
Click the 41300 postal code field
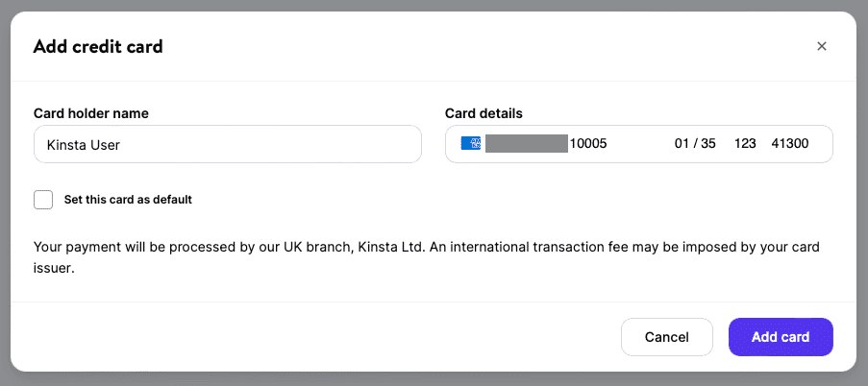(790, 144)
